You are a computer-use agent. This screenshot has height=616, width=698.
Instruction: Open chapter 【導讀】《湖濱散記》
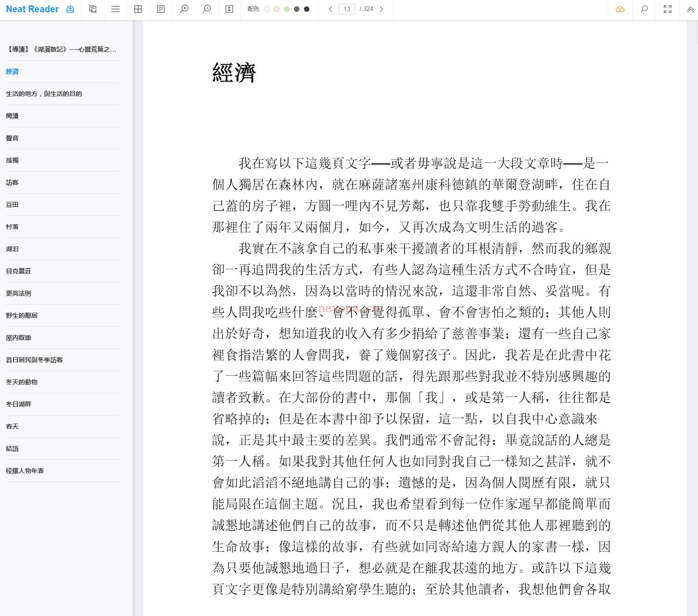click(x=63, y=49)
